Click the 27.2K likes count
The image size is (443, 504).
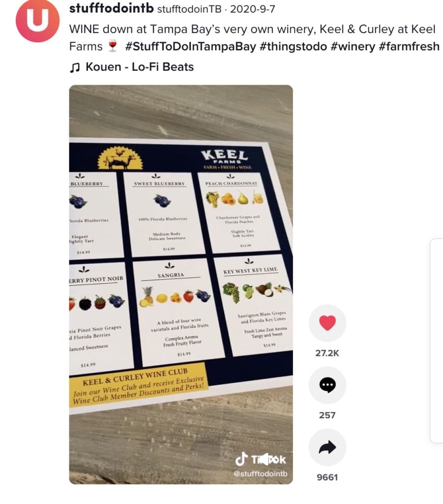327,353
